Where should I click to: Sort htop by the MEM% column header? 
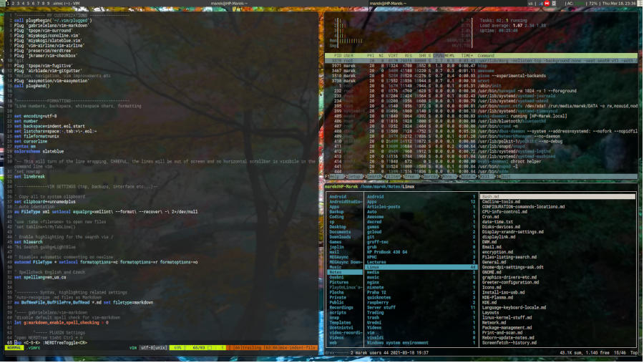coord(449,56)
